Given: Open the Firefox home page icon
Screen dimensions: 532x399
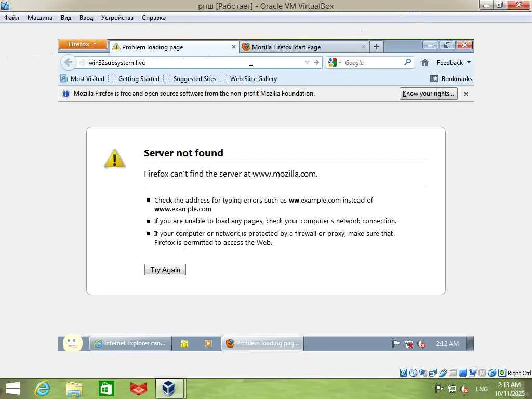Looking at the screenshot, I should pyautogui.click(x=424, y=62).
